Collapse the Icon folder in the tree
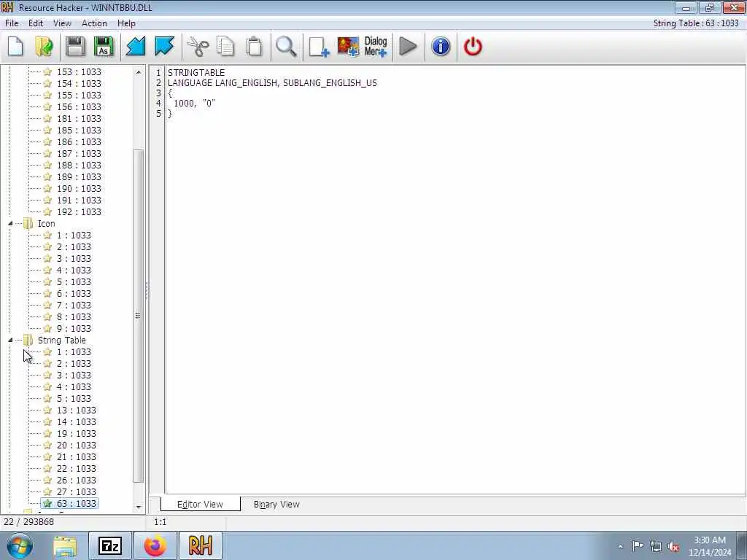Screen dimensions: 747x560 10,223
